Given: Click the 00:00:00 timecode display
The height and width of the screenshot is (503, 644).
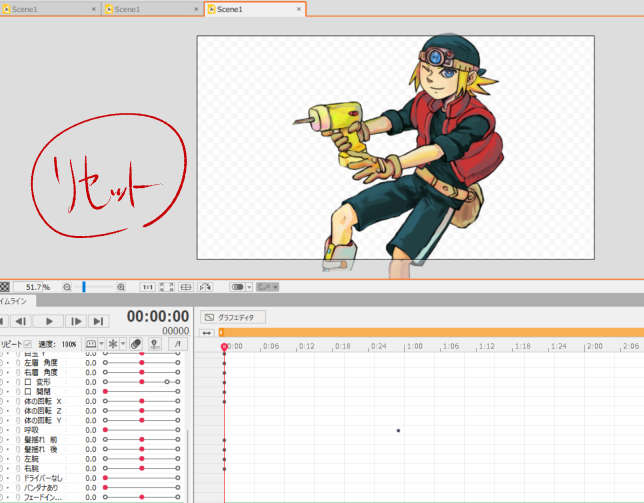Looking at the screenshot, I should (x=158, y=316).
